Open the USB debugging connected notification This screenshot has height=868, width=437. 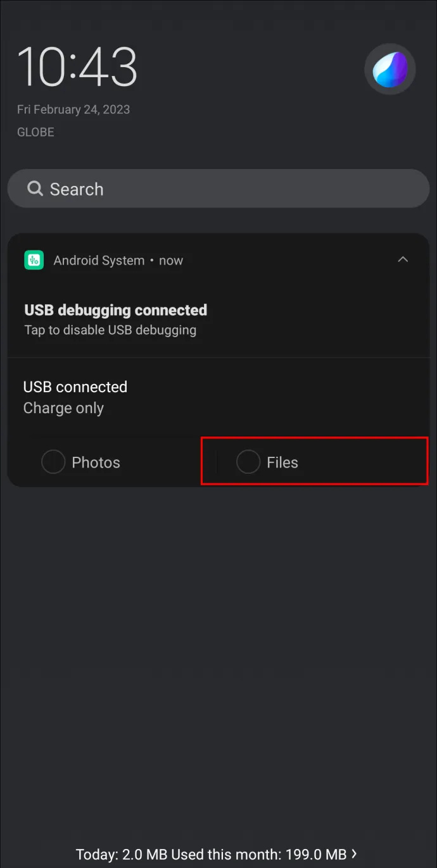[x=116, y=310]
